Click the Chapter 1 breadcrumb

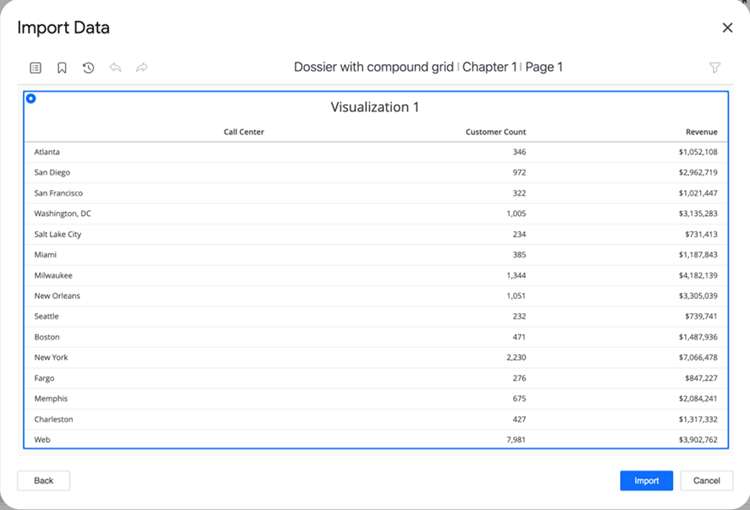489,68
